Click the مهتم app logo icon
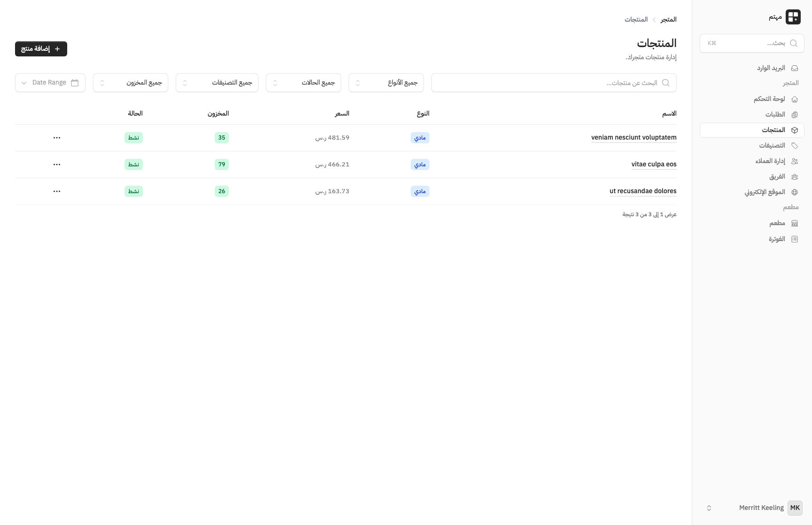 point(793,17)
